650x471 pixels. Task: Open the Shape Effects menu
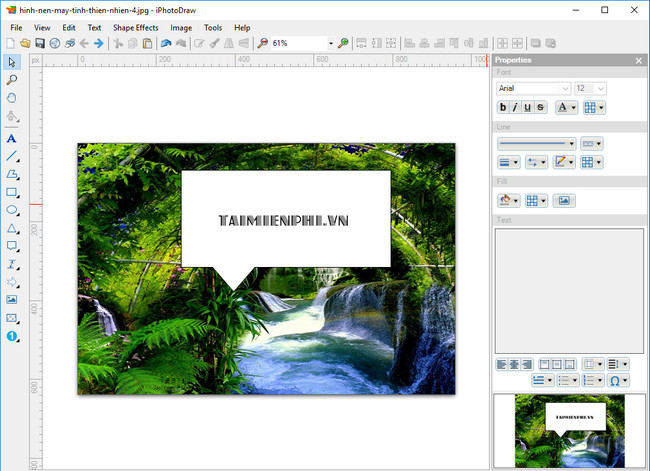136,28
